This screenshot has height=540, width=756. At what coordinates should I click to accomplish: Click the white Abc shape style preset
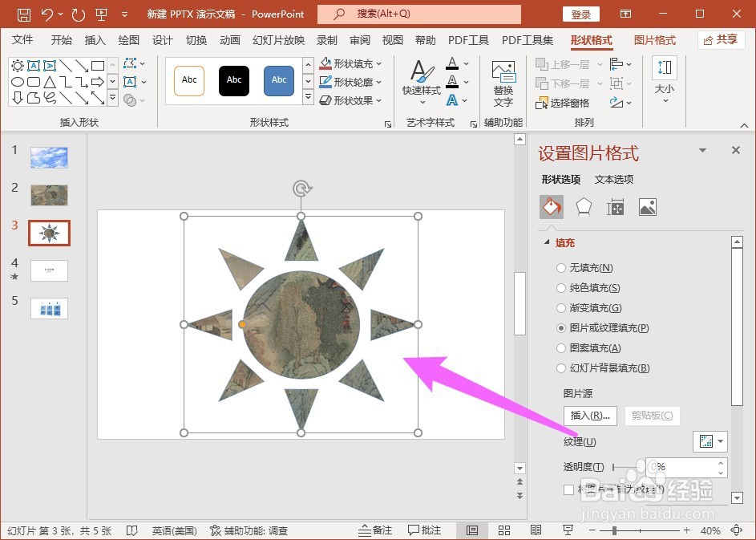189,80
